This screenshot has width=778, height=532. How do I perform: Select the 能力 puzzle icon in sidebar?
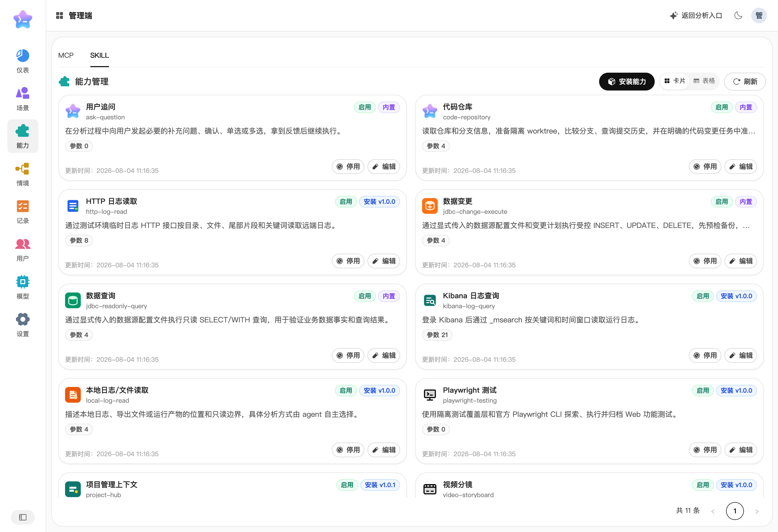[x=23, y=136]
